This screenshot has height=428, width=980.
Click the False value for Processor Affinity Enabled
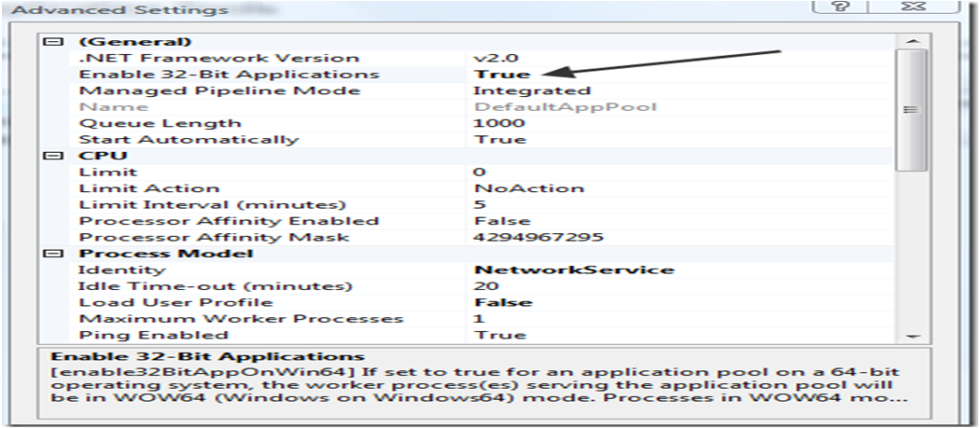coord(502,221)
